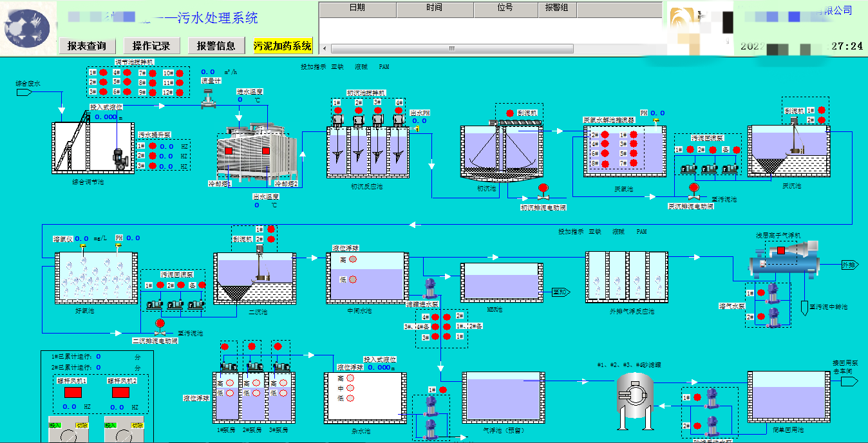Click the 流量计 flow meter icon

coord(209,99)
